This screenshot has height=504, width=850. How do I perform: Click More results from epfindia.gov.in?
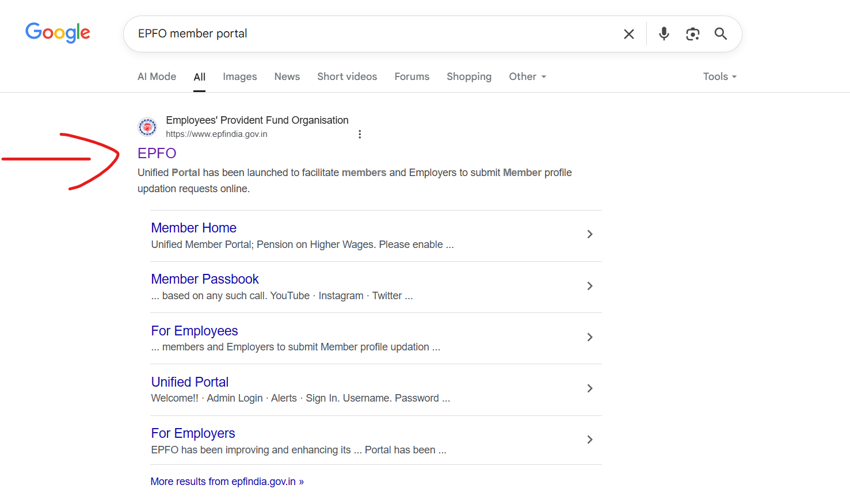coord(227,482)
